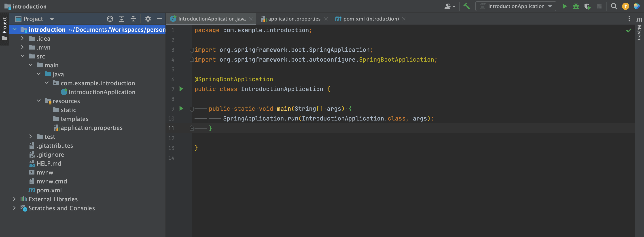Expand Scratches and Consoles node
644x237 pixels.
(14, 208)
